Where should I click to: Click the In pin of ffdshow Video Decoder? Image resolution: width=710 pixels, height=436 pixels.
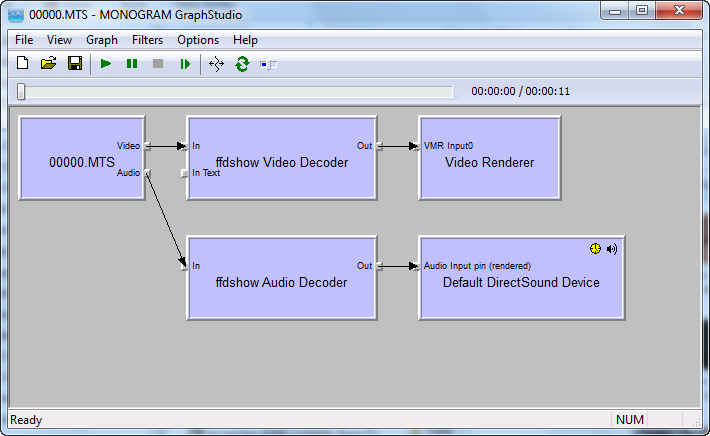[184, 146]
